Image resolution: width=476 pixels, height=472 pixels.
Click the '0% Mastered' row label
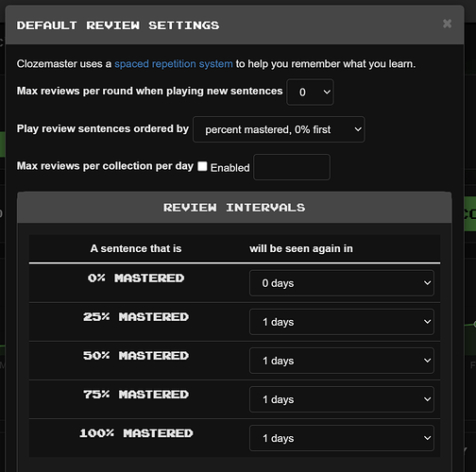tap(136, 278)
